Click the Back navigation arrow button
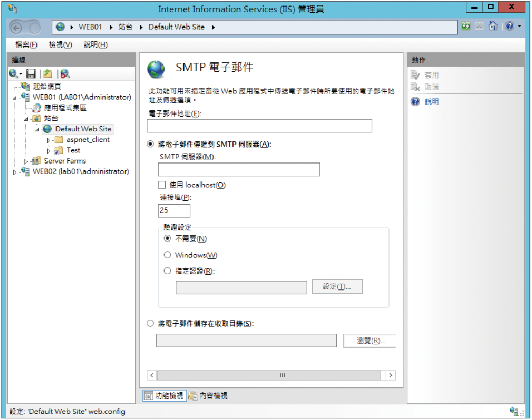 pos(17,27)
